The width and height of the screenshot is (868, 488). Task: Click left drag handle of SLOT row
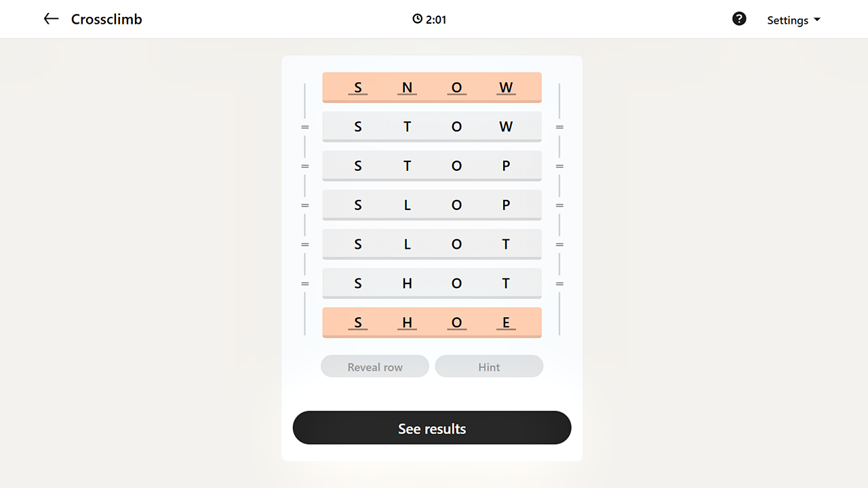tap(305, 245)
